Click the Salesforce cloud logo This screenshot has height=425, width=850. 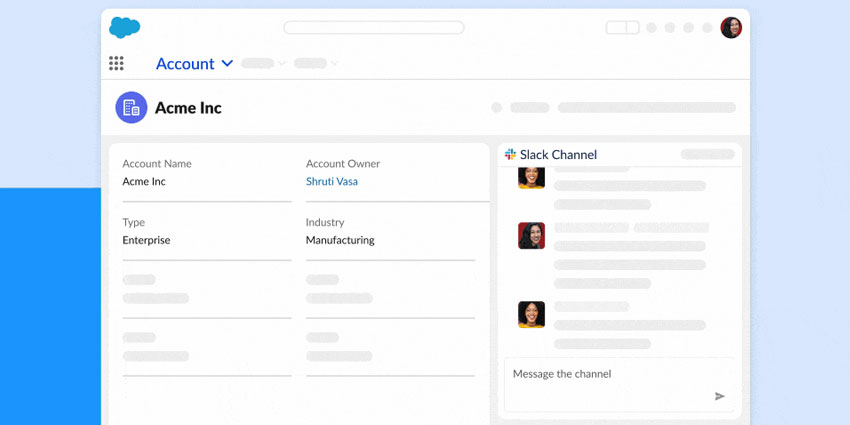[125, 27]
